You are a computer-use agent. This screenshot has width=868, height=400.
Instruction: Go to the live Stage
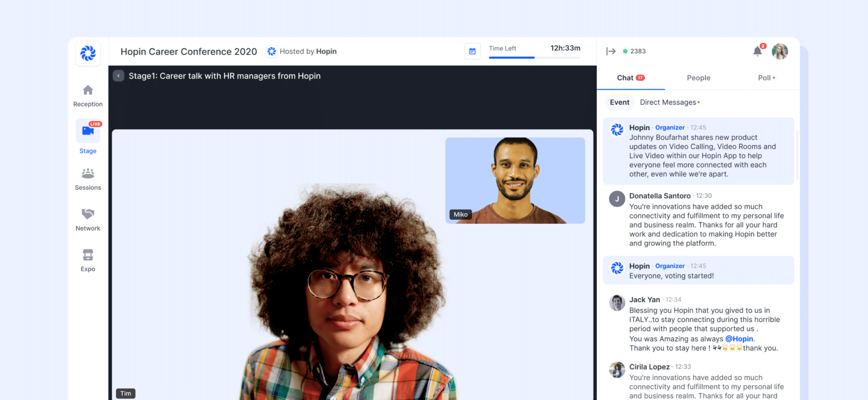88,131
